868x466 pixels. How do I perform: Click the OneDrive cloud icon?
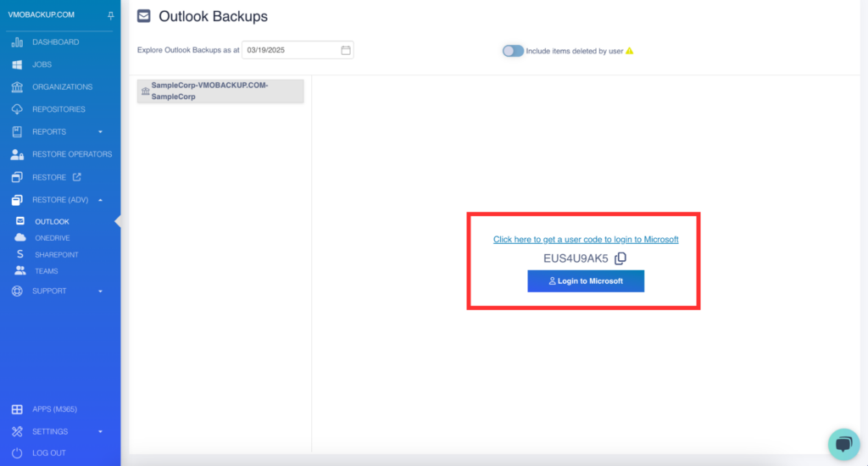pyautogui.click(x=20, y=237)
